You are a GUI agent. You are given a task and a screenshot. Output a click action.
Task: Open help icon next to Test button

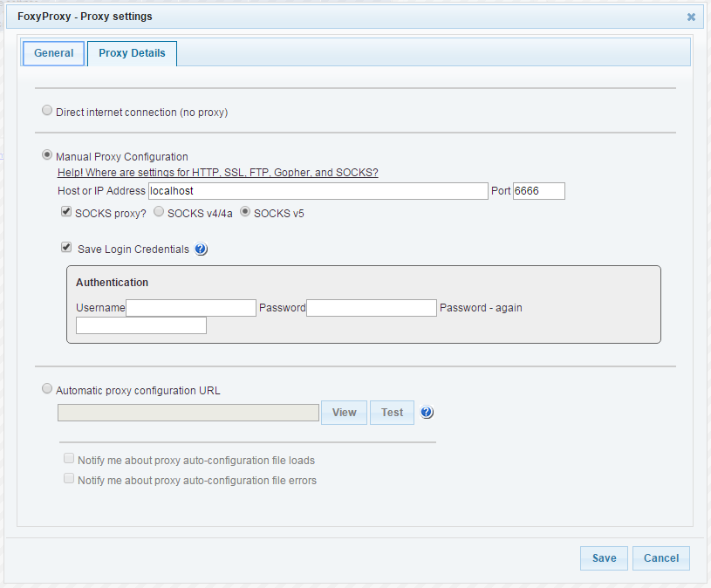[427, 412]
